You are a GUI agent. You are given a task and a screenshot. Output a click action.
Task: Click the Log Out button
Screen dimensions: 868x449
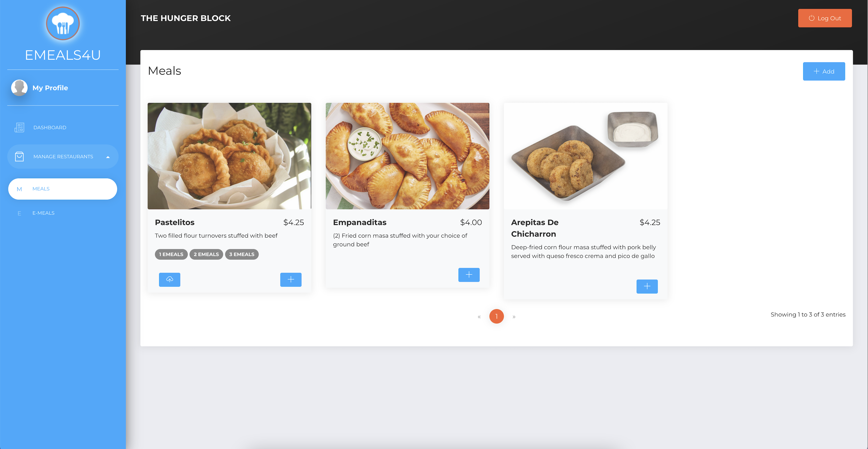click(x=824, y=18)
